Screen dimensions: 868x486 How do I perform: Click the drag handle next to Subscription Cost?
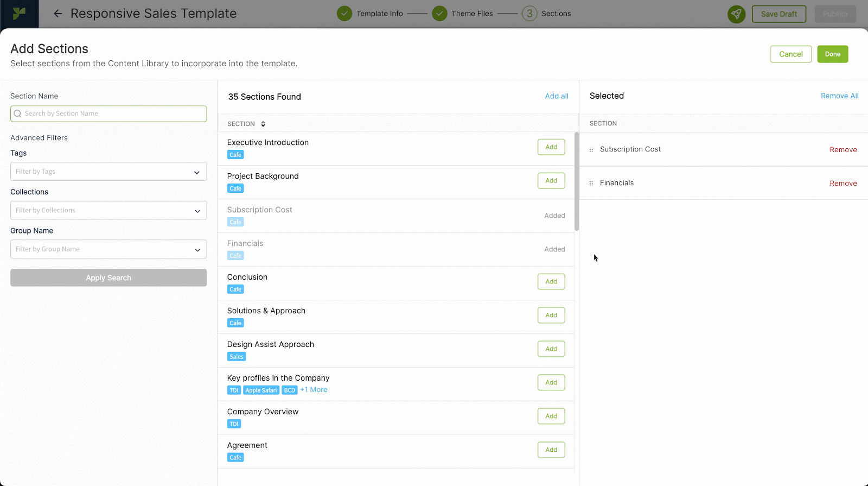tap(591, 150)
